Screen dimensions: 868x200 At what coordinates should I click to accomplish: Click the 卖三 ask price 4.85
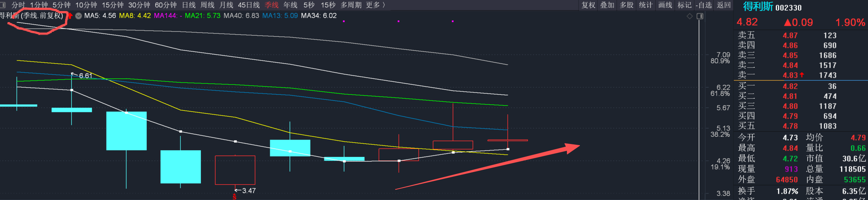pyautogui.click(x=790, y=55)
